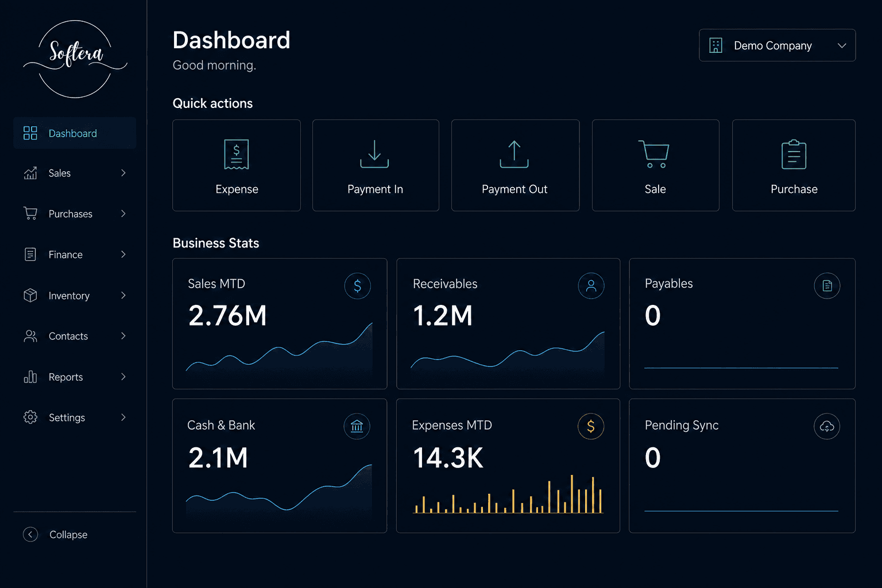Image resolution: width=882 pixels, height=588 pixels.
Task: Click the building icon beside Demo Company
Action: [x=715, y=45]
